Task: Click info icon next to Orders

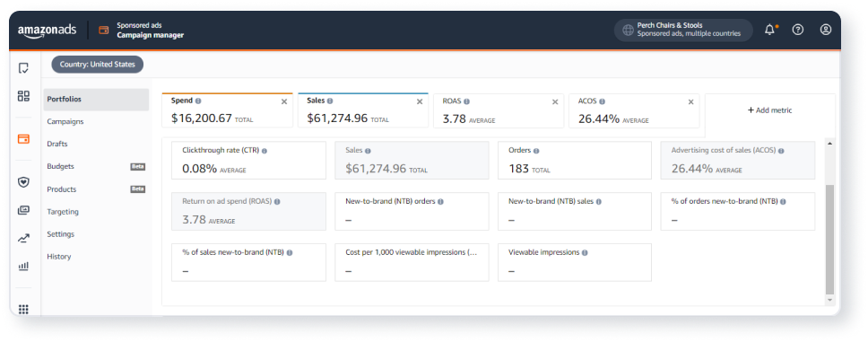Action: pos(536,150)
